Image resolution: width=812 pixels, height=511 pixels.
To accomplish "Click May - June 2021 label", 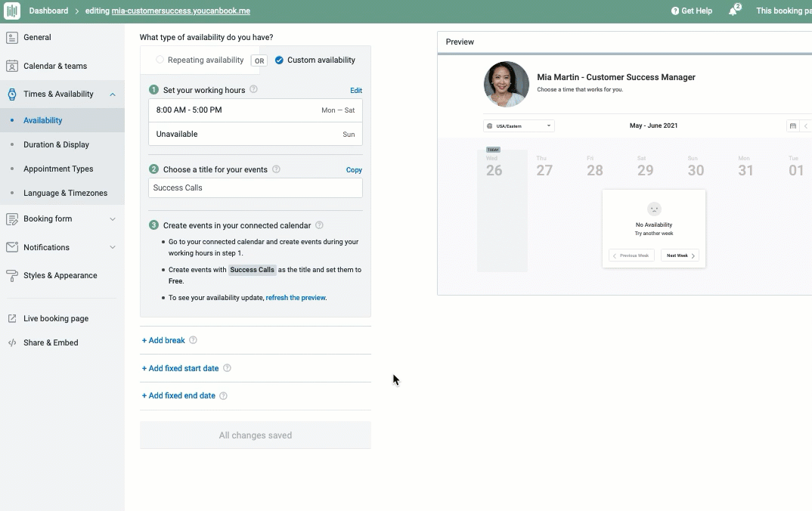I will [653, 125].
